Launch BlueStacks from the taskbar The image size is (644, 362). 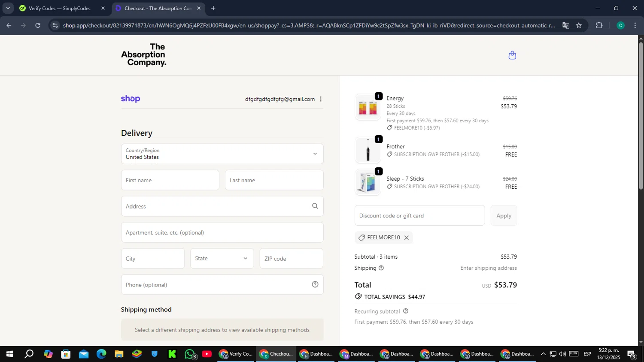[x=137, y=354]
